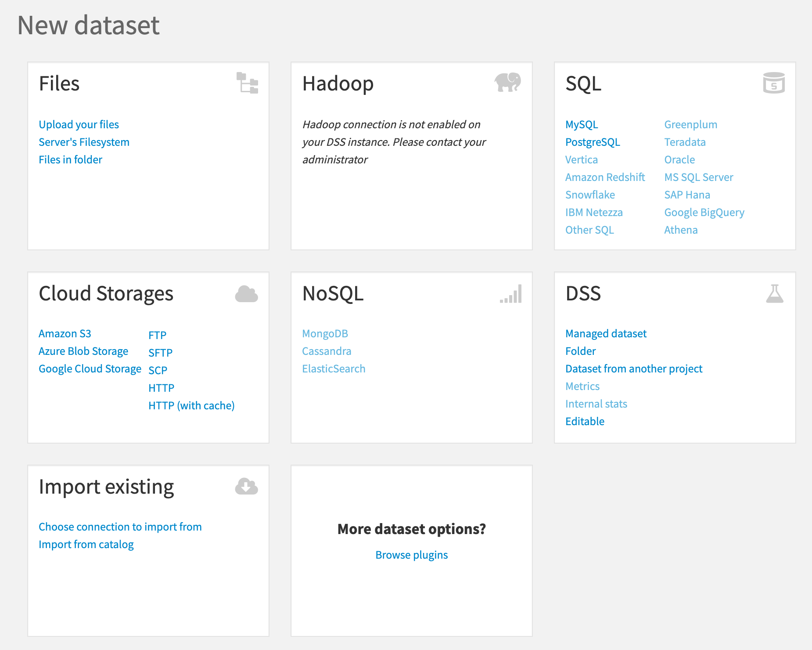Select the Snowflake SQL option
The height and width of the screenshot is (650, 812).
tap(590, 195)
